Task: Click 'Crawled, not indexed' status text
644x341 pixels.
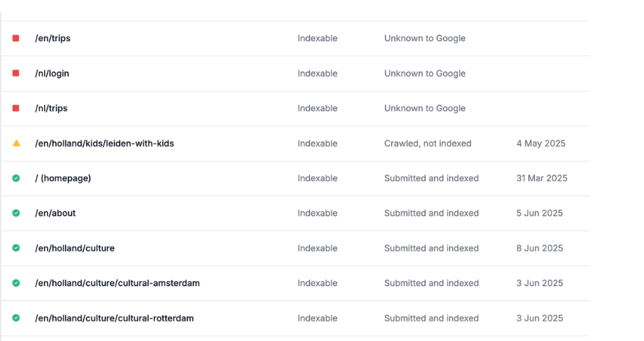Action: [427, 143]
